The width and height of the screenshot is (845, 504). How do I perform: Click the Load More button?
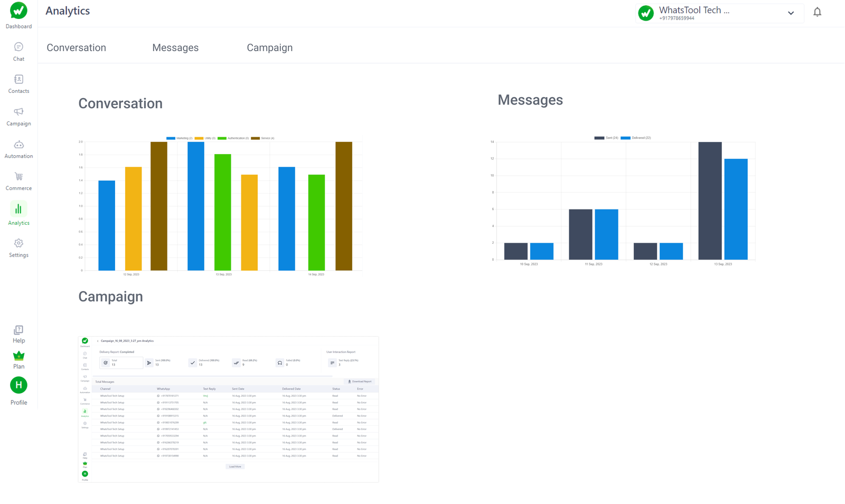tap(234, 466)
